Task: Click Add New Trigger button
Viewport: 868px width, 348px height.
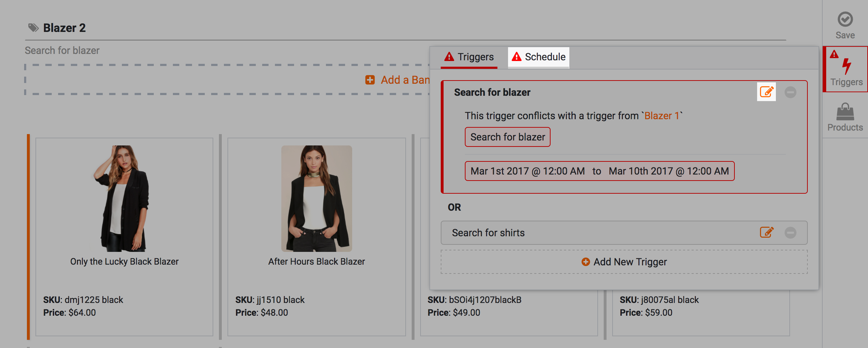Action: pos(624,262)
